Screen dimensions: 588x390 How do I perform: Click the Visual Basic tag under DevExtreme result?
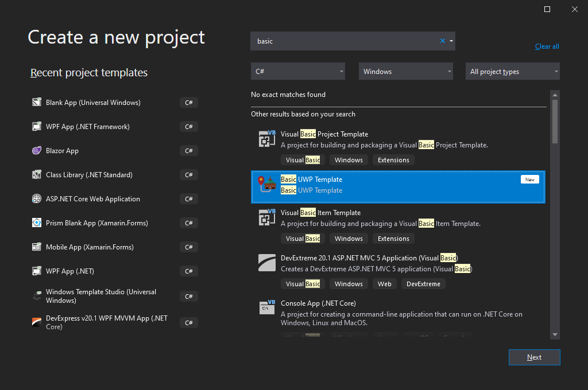tap(303, 284)
